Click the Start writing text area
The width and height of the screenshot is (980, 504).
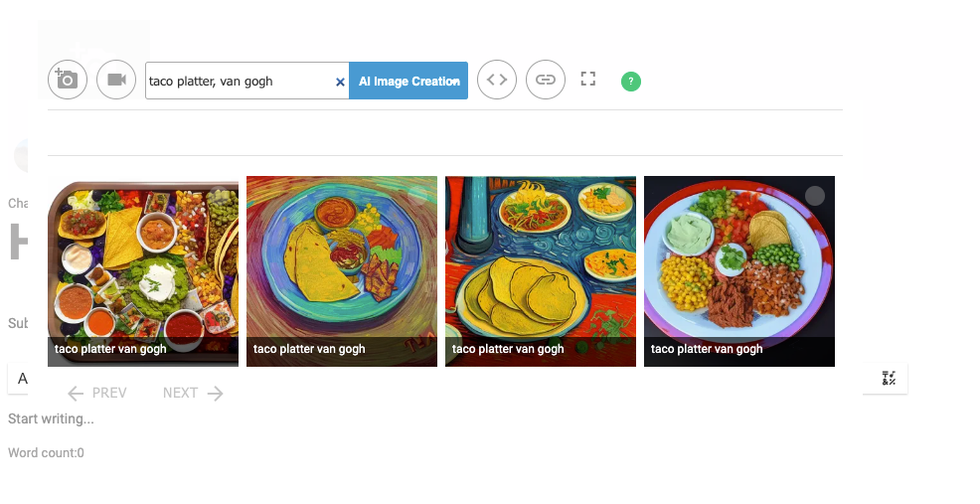coord(51,419)
